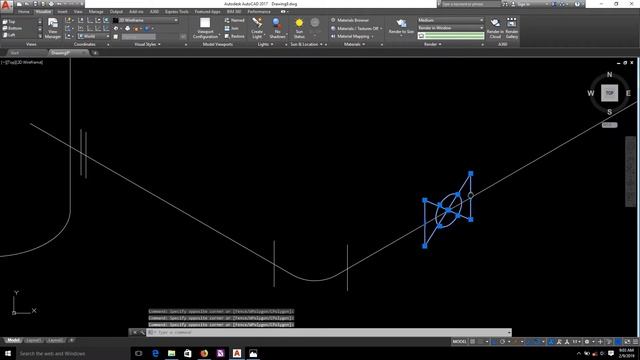Toggle Sun Status
640x360 pixels.
[299, 29]
